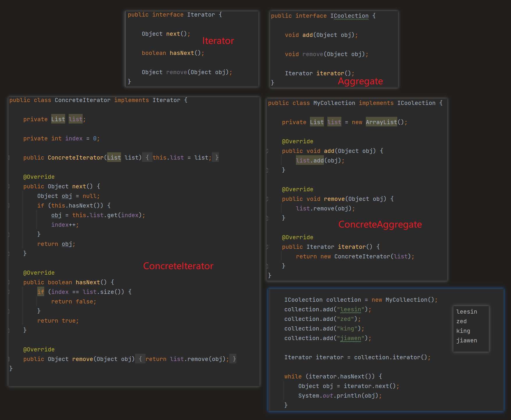
Task: Click 'Object obj = null;' line
Action: [x=68, y=196]
